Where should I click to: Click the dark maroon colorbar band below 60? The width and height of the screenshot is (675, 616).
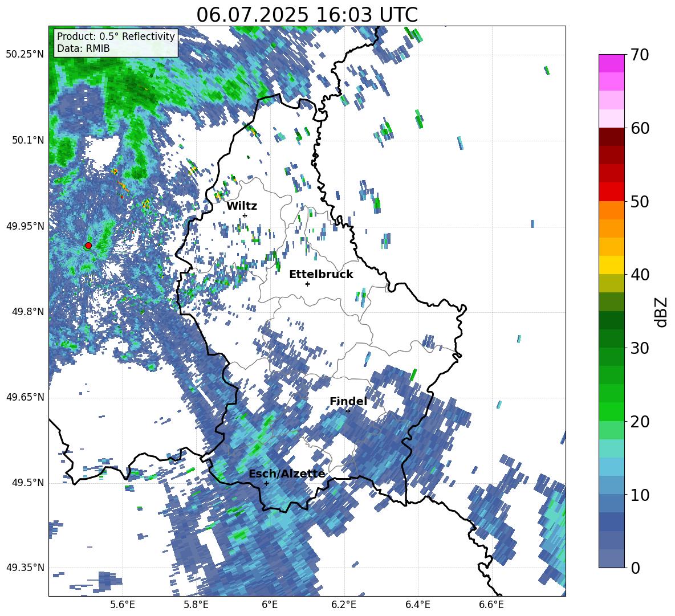[611, 137]
